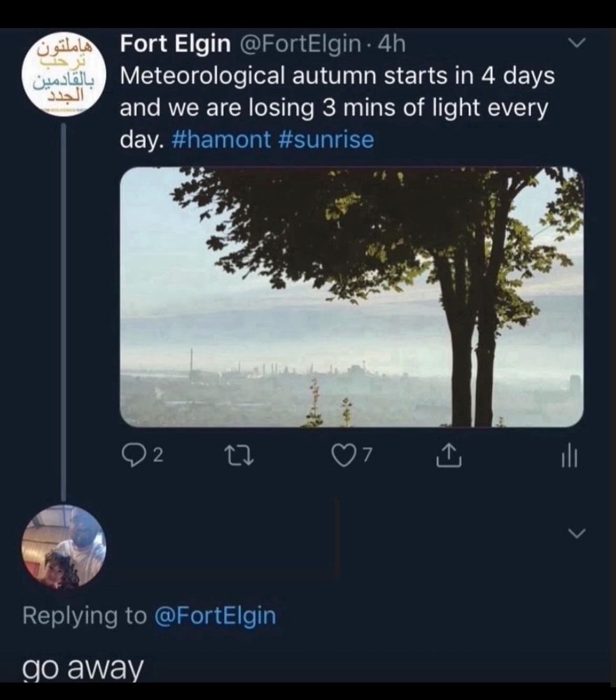Open the 4h tweet timestamp
Screen dimensions: 616x700
[391, 44]
